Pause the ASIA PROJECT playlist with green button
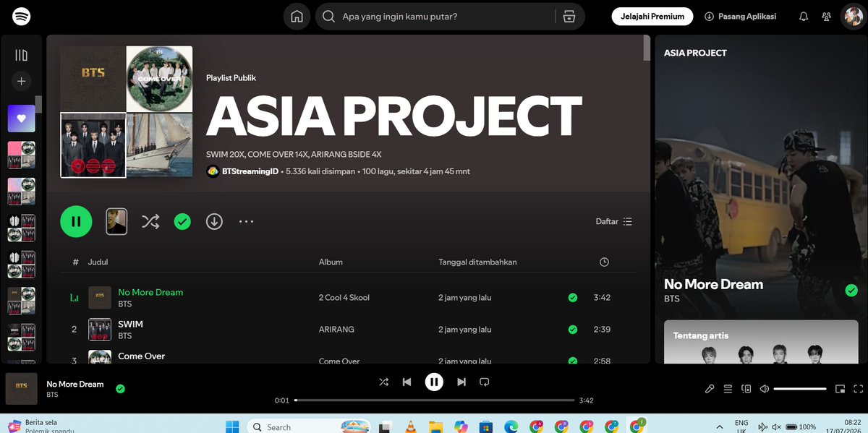This screenshot has width=868, height=433. (x=76, y=221)
